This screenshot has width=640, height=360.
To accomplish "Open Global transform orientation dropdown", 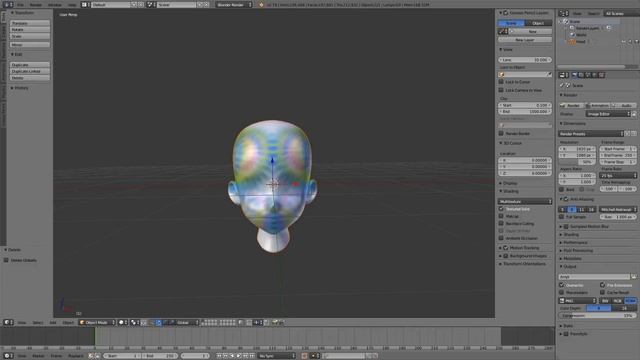I will pos(187,322).
